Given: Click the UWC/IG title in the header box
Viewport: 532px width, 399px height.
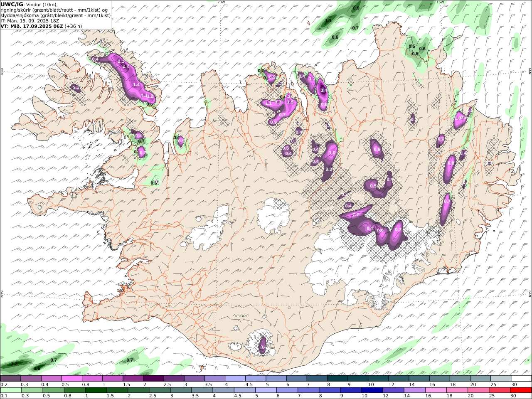Looking at the screenshot, I should click(x=12, y=4).
